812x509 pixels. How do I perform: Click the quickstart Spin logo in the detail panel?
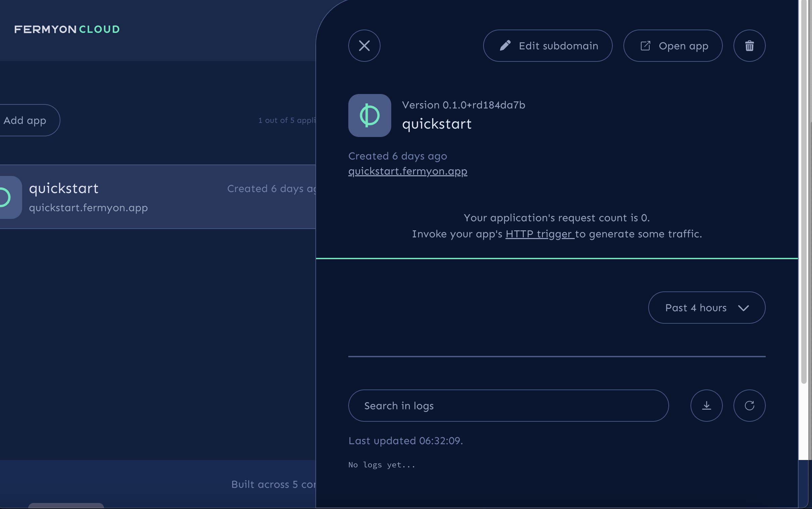[x=369, y=115]
